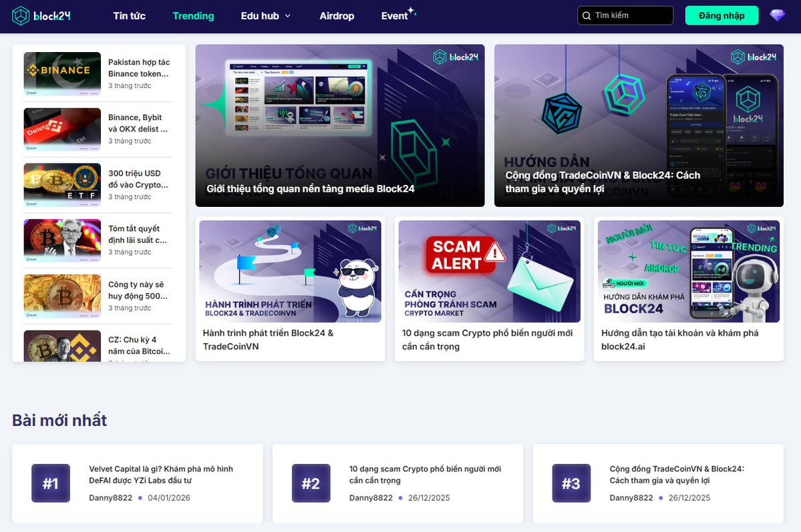Click the search magnifier icon
The width and height of the screenshot is (801, 532).
pyautogui.click(x=587, y=16)
